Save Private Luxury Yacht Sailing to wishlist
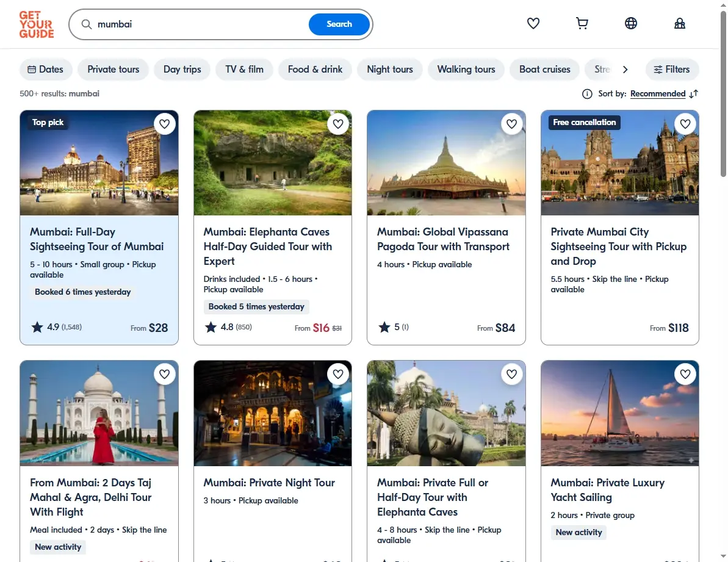 (x=685, y=374)
